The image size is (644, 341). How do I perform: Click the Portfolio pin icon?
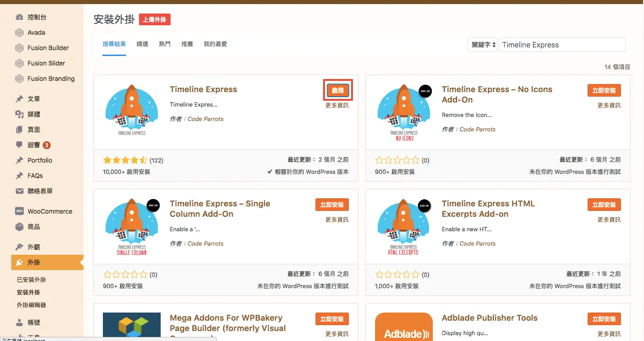point(19,160)
